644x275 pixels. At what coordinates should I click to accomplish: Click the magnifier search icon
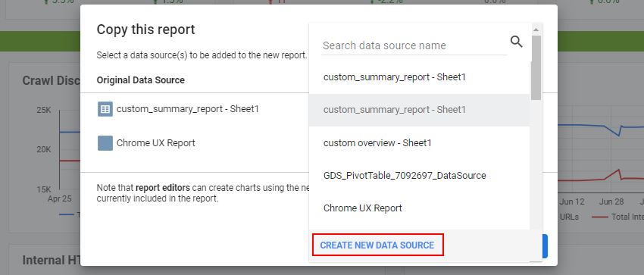(x=516, y=42)
